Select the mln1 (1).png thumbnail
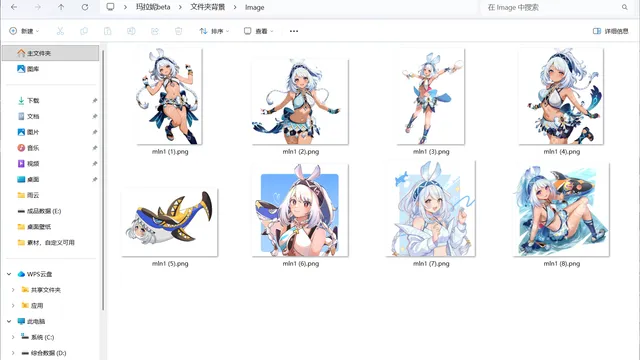 [x=169, y=96]
